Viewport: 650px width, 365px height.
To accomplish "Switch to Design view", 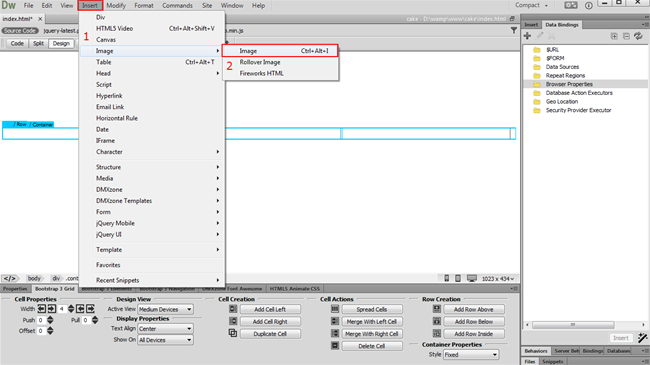I will click(x=61, y=44).
